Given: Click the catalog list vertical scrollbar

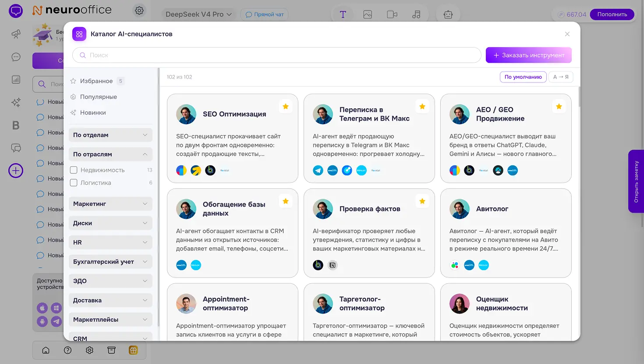Looking at the screenshot, I should pos(579,97).
